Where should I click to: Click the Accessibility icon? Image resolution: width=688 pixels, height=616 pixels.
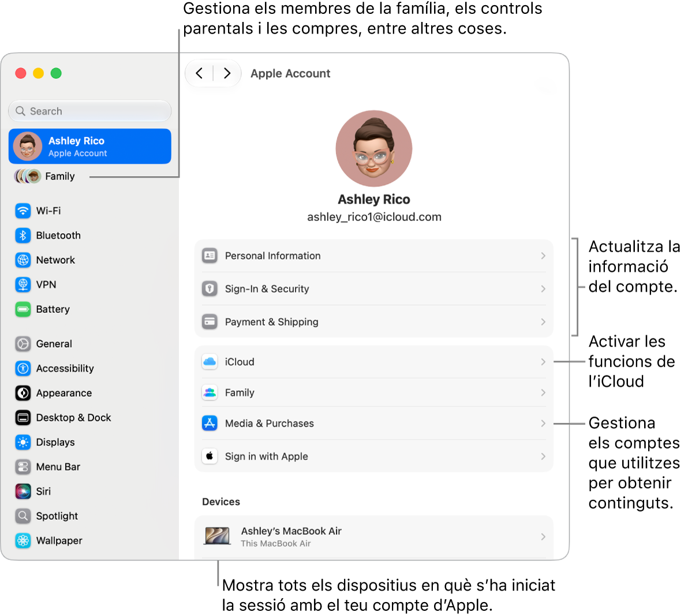23,368
